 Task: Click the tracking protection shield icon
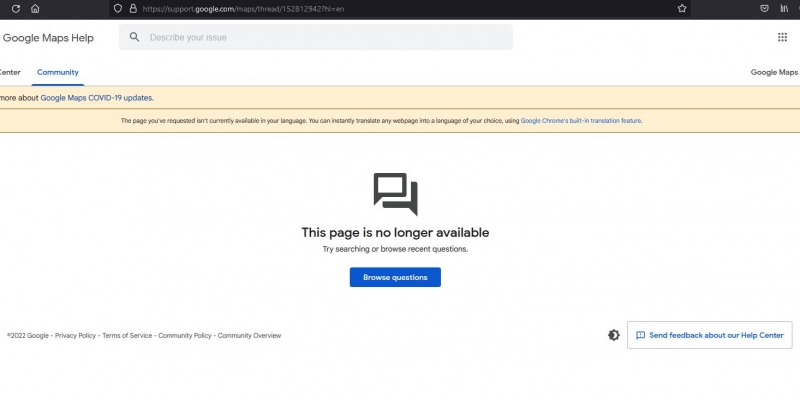click(118, 8)
